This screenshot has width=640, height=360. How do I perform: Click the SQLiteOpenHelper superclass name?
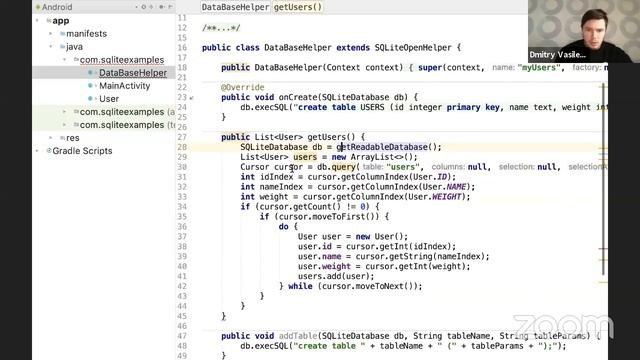[x=413, y=48]
